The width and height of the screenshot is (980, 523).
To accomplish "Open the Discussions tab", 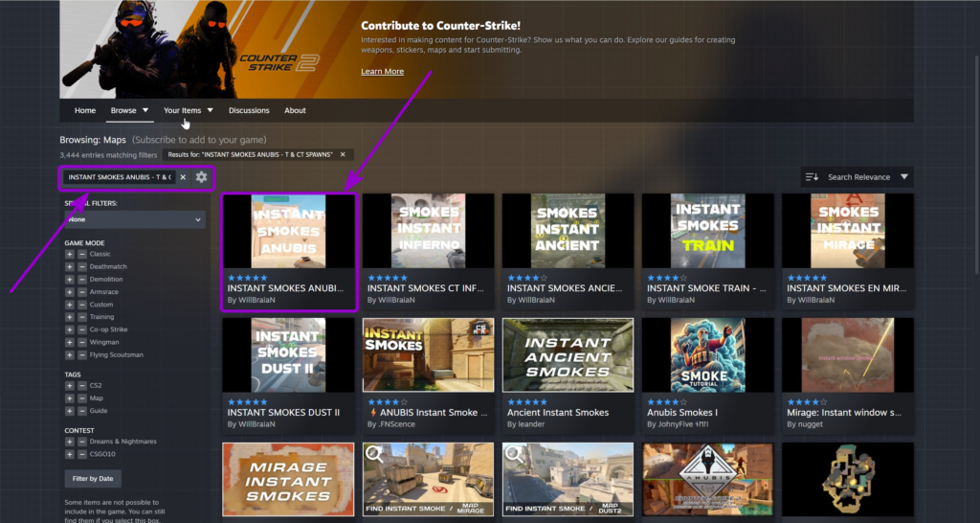I will 249,110.
